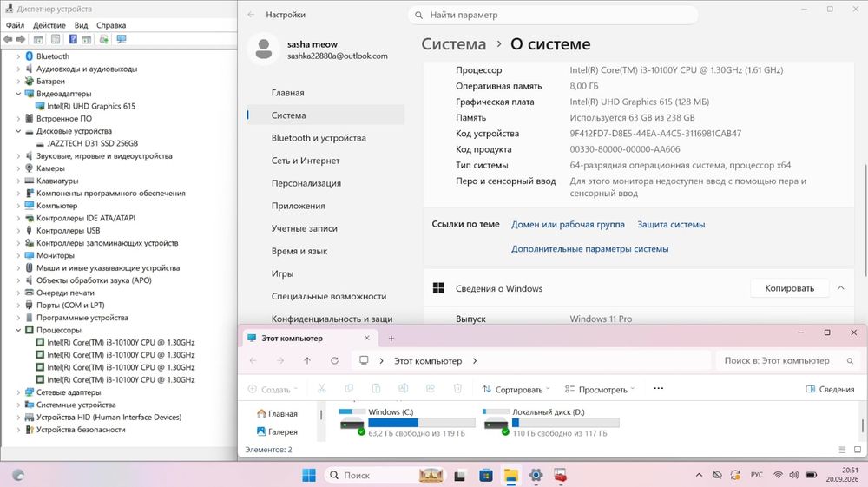The image size is (868, 487).
Task: Click the Wi-Fi icon in system tray
Action: [778, 475]
